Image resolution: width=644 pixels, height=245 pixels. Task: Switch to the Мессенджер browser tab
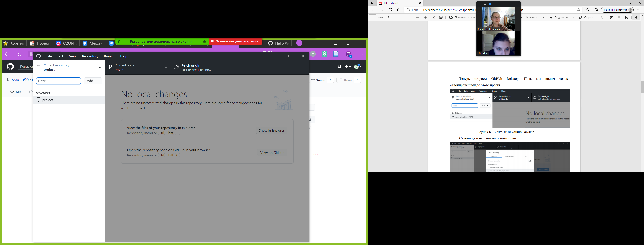93,43
